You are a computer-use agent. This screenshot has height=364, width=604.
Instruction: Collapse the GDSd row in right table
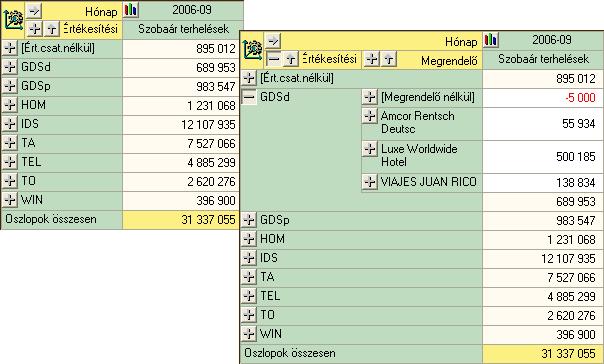point(249,97)
